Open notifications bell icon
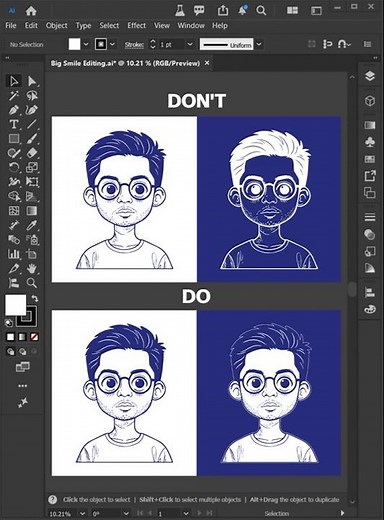This screenshot has height=520, width=384. (x=242, y=10)
